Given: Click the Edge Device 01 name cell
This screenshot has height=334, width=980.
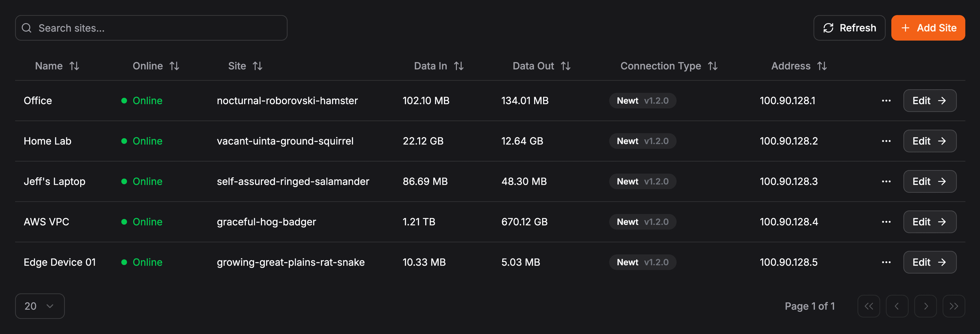Looking at the screenshot, I should coord(60,262).
